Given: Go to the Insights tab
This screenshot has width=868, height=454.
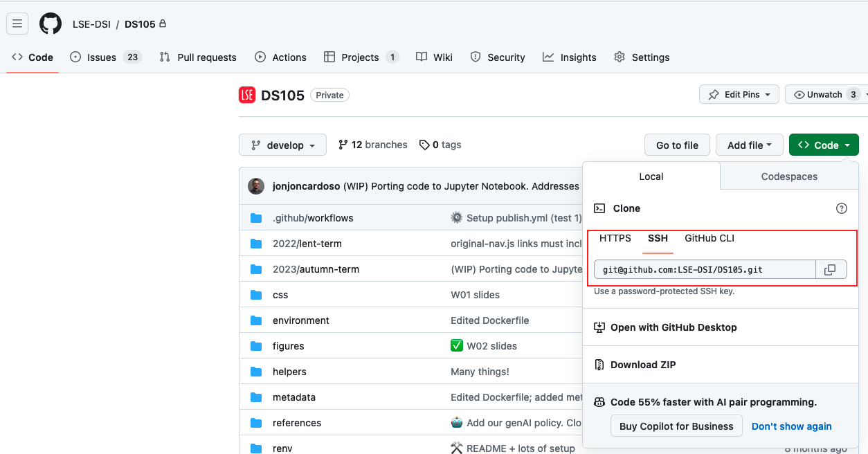Looking at the screenshot, I should pyautogui.click(x=570, y=57).
